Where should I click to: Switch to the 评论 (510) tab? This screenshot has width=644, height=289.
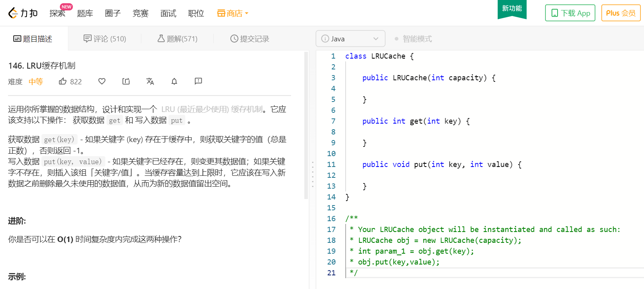(105, 39)
